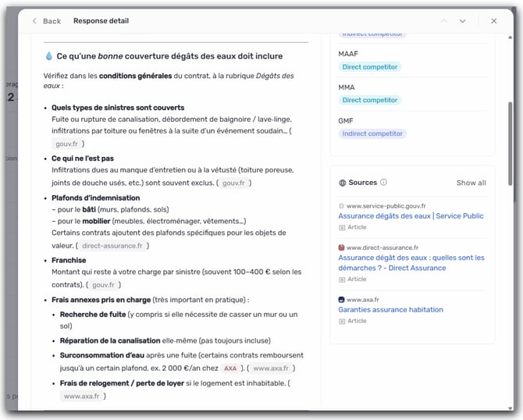523x420 pixels.
Task: Click GMF Indirect competitor badge
Action: tap(372, 133)
